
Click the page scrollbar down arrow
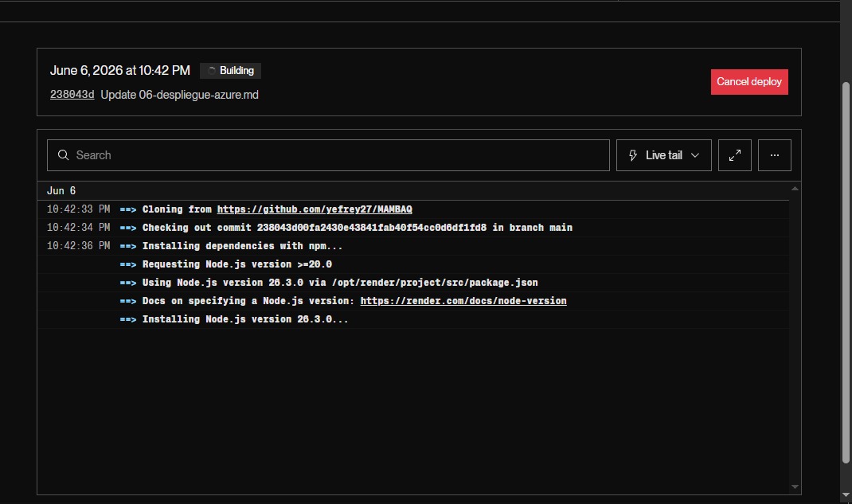(846, 494)
